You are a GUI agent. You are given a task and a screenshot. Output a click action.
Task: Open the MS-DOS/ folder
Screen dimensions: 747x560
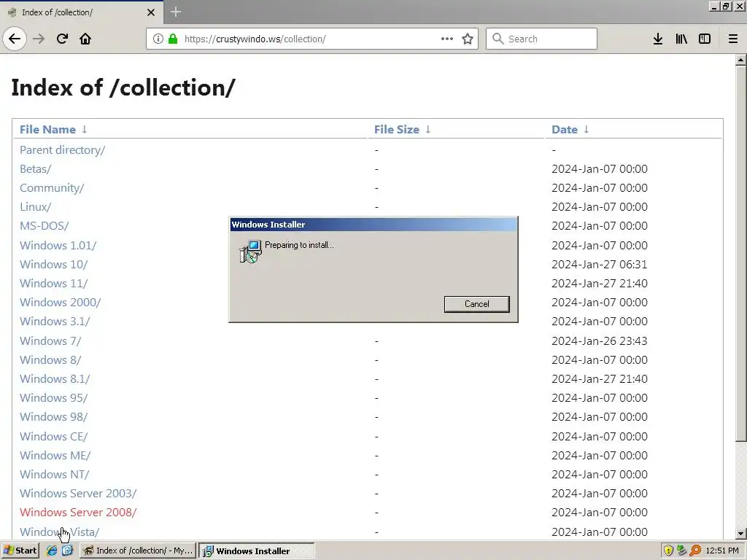coord(44,226)
